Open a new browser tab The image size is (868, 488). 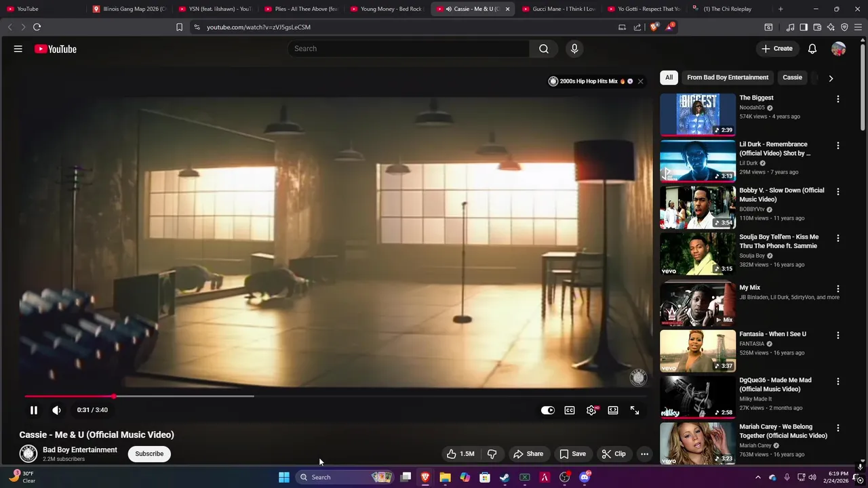(781, 9)
